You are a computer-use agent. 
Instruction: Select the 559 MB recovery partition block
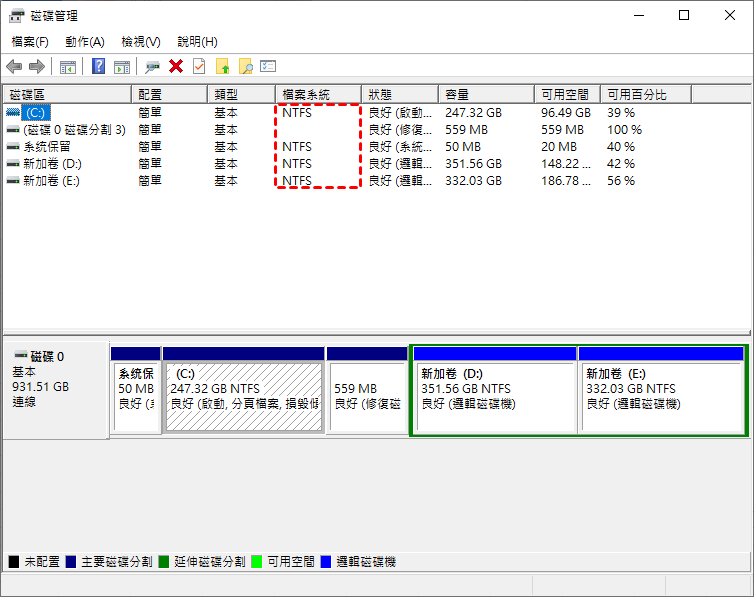click(367, 390)
